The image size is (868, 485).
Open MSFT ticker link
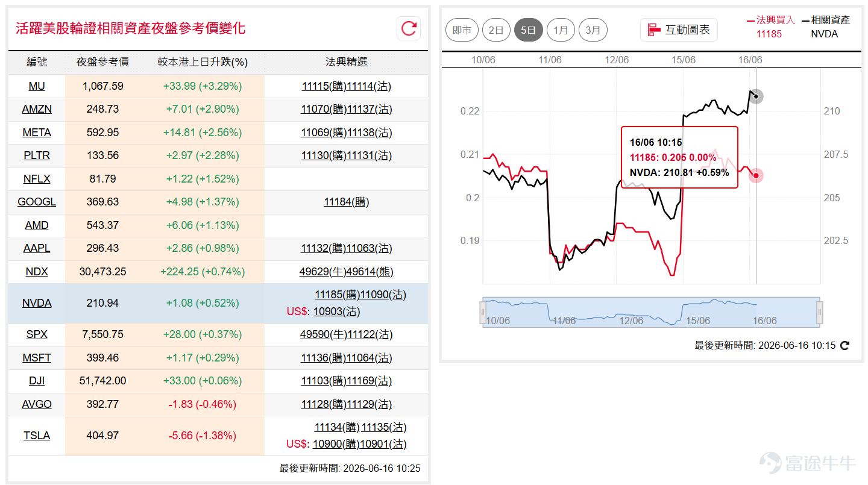coord(37,358)
